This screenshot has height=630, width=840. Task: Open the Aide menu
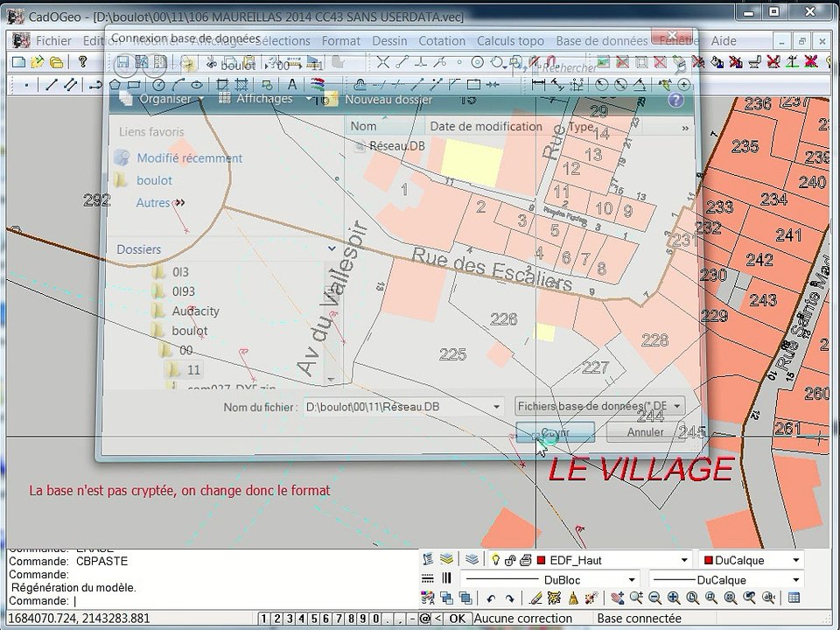[x=724, y=41]
